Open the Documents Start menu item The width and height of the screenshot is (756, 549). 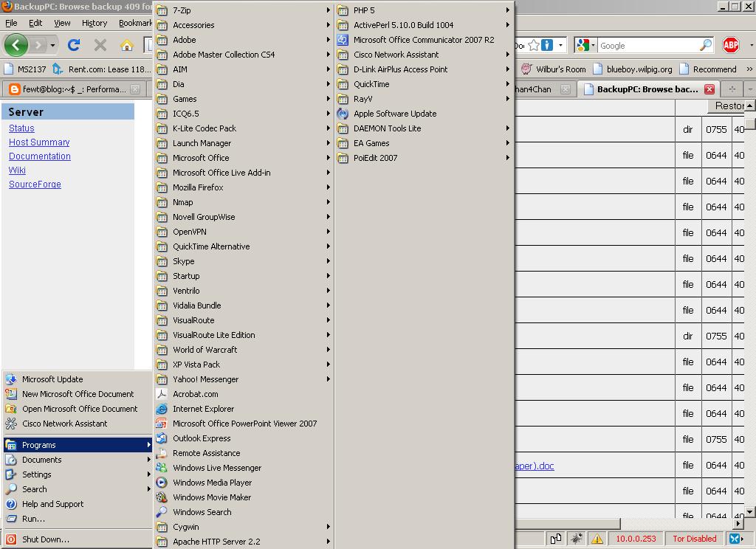pyautogui.click(x=78, y=460)
